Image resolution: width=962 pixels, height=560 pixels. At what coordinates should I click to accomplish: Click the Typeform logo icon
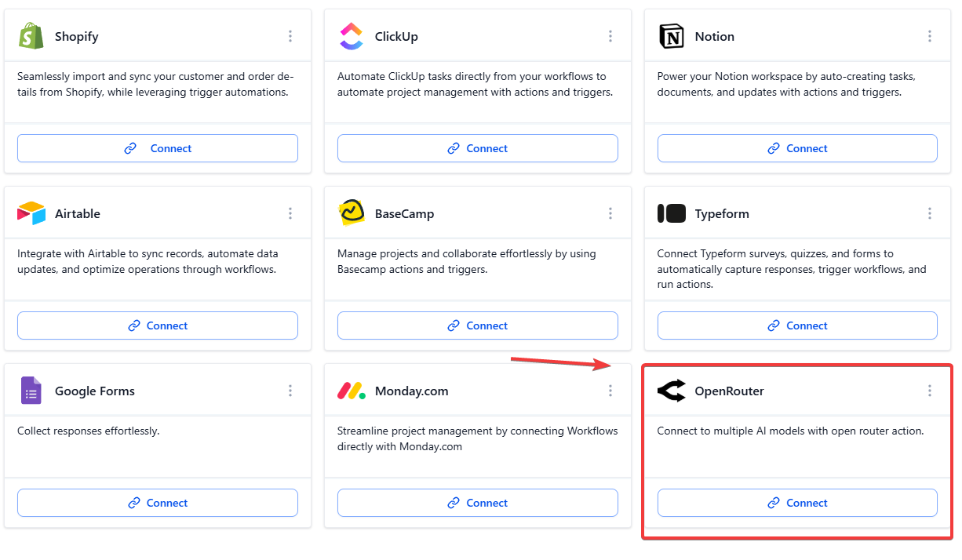pos(671,213)
